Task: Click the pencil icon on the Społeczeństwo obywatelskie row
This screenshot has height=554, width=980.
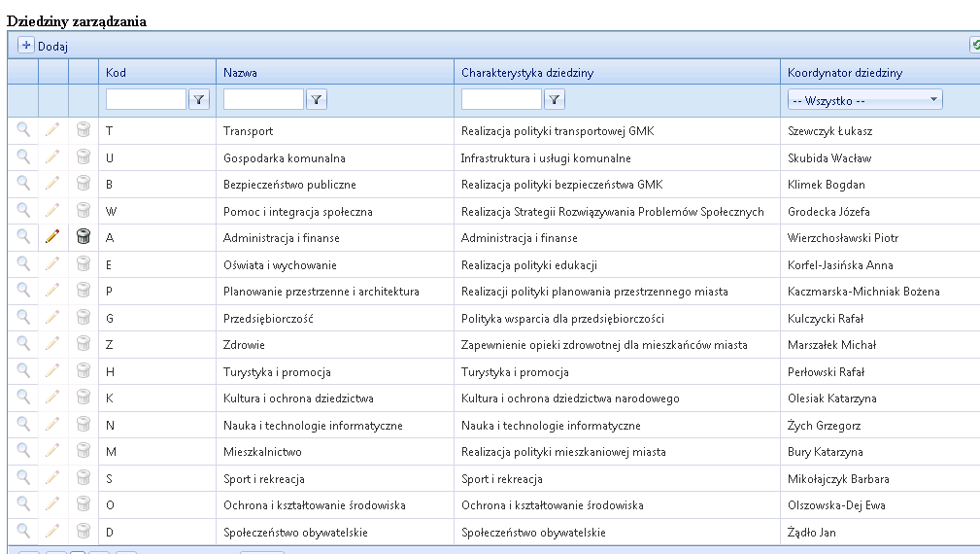Action: (52, 531)
